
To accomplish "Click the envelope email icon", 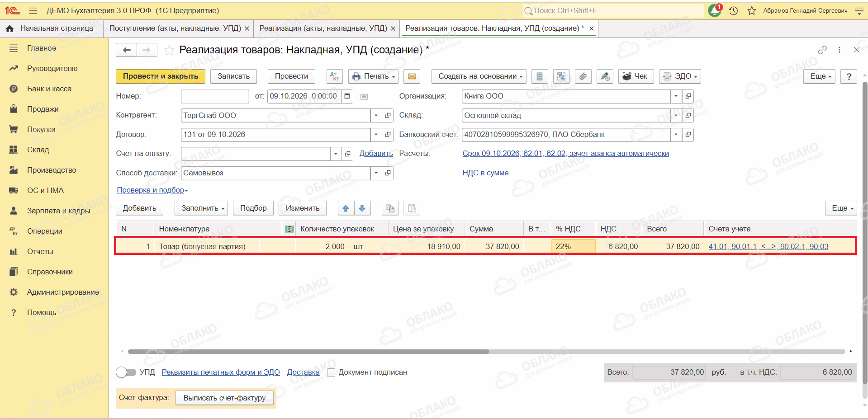I will click(x=412, y=76).
